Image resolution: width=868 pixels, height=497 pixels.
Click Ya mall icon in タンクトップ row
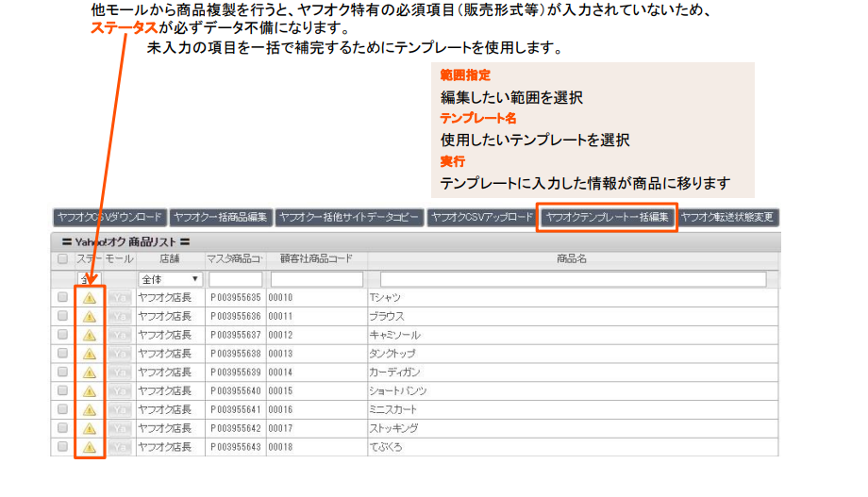120,354
